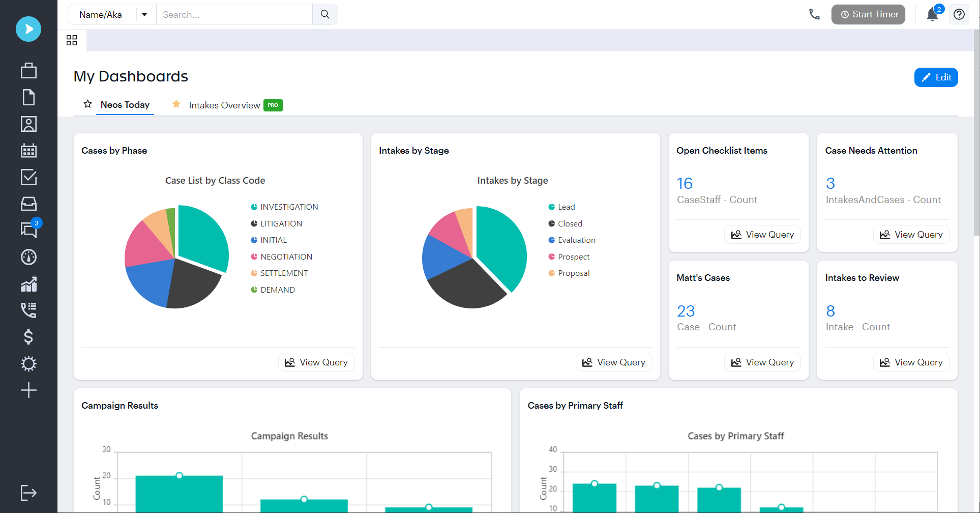Image resolution: width=980 pixels, height=513 pixels.
Task: Toggle the favorite star on Intakes Overview
Action: point(176,104)
